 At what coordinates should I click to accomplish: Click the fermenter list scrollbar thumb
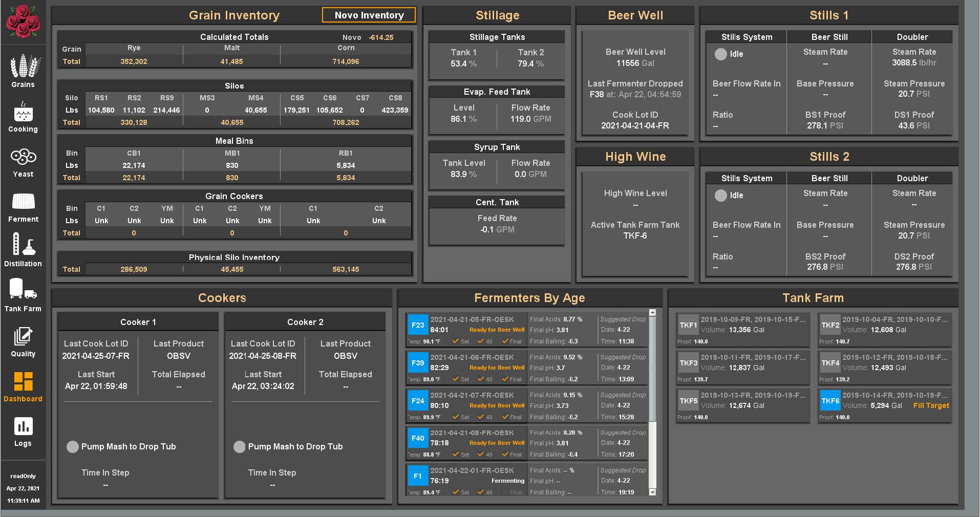pos(652,369)
